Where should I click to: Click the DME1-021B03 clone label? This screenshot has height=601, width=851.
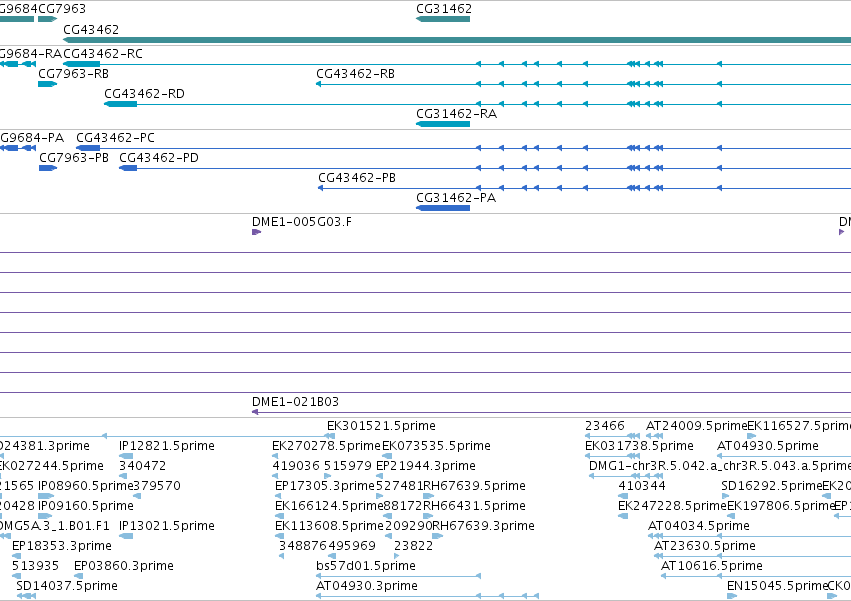[x=295, y=402]
